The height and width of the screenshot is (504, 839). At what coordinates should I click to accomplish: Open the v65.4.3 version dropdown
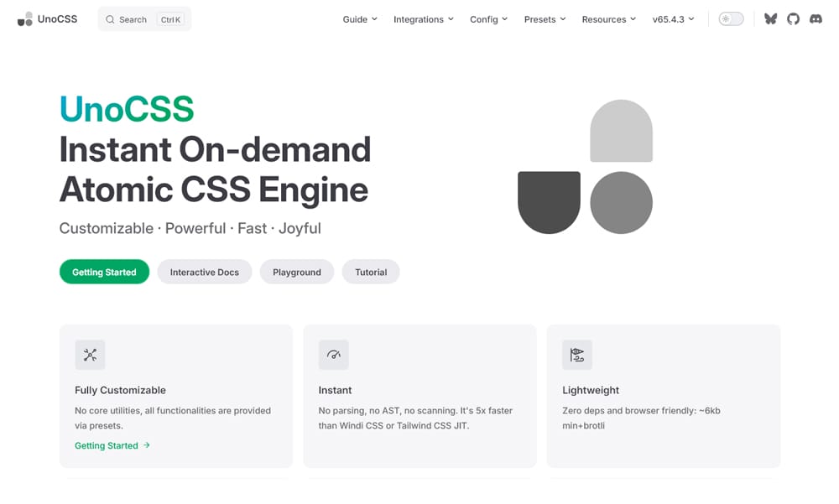673,19
